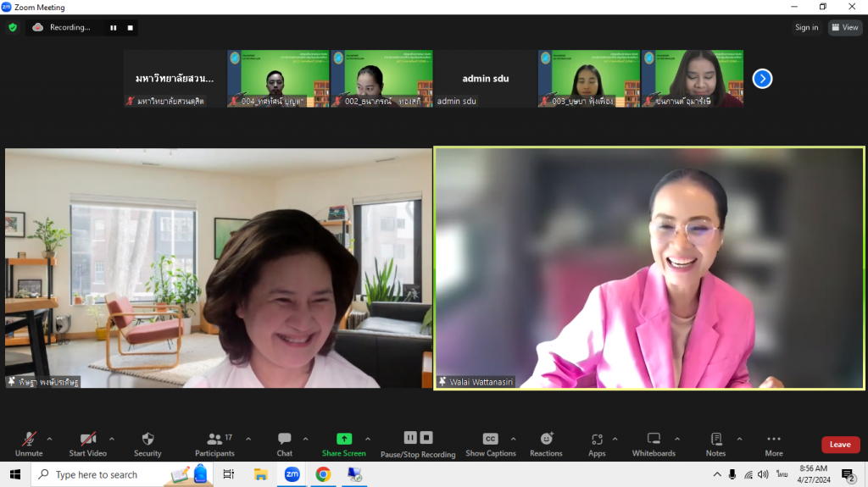Open the Apps panel

(597, 443)
